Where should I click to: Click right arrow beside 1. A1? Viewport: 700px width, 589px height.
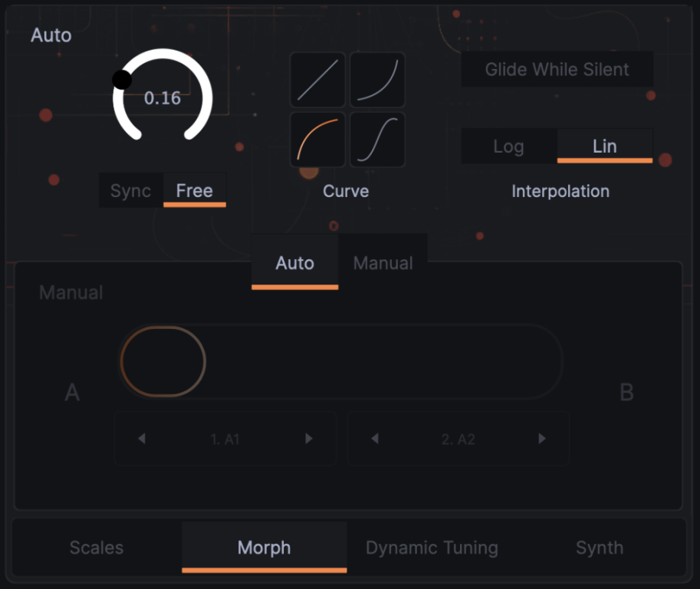(309, 439)
